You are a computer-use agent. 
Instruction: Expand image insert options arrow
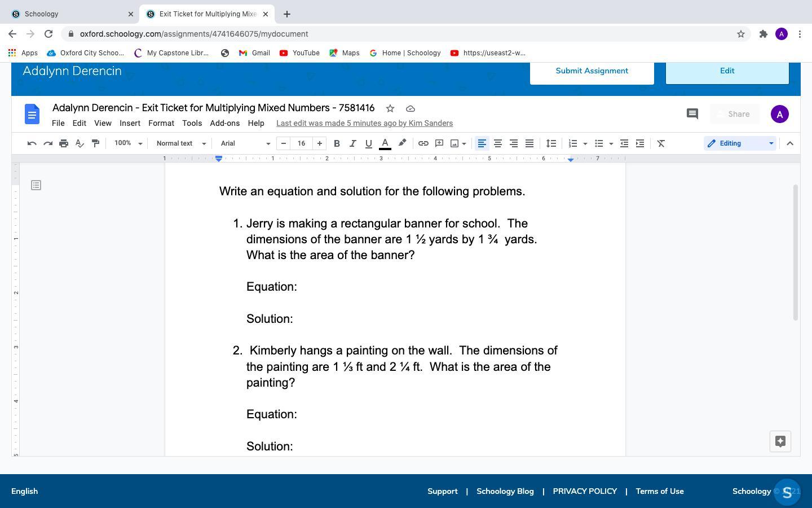[464, 143]
